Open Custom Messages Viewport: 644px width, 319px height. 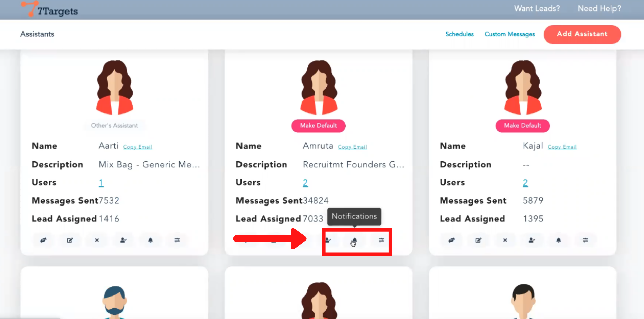(509, 34)
